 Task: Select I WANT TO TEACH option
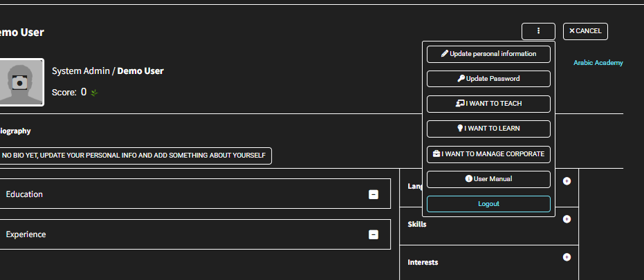[488, 104]
